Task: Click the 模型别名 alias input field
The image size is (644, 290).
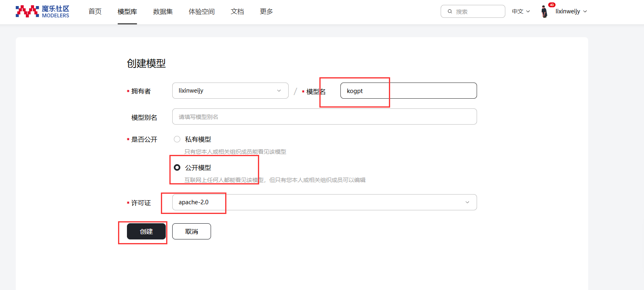Action: (x=324, y=116)
